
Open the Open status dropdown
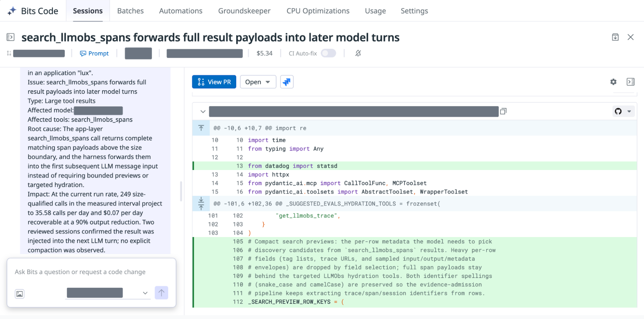[x=258, y=82]
